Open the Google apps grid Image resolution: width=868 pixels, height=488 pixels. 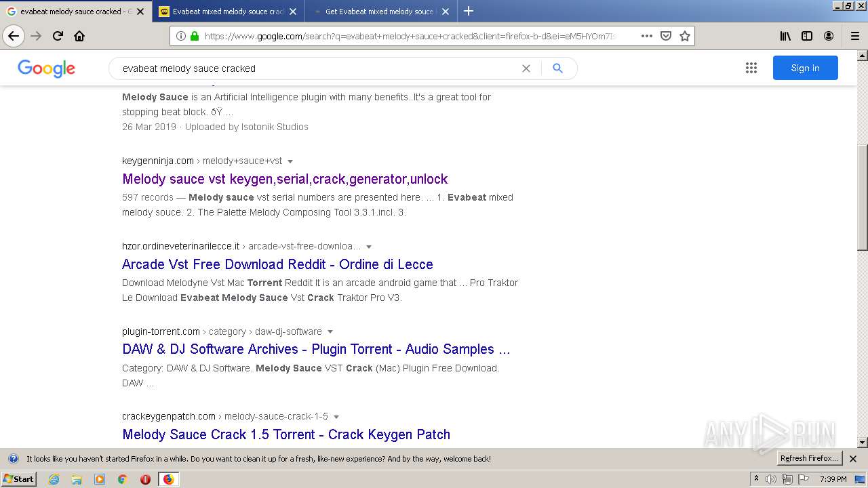(x=751, y=68)
